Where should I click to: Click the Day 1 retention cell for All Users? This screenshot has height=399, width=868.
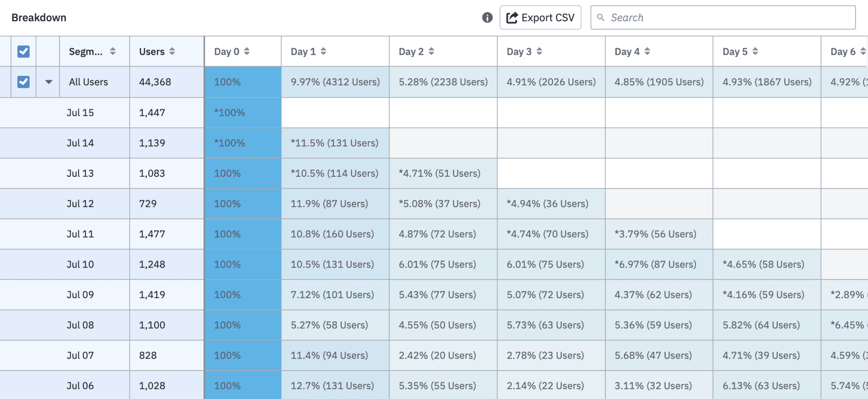[x=335, y=82]
